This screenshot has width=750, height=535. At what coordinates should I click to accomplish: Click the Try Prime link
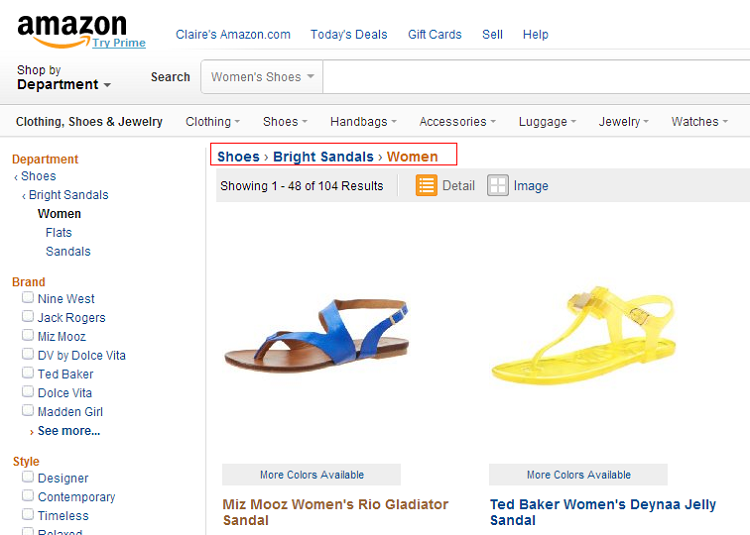(119, 43)
